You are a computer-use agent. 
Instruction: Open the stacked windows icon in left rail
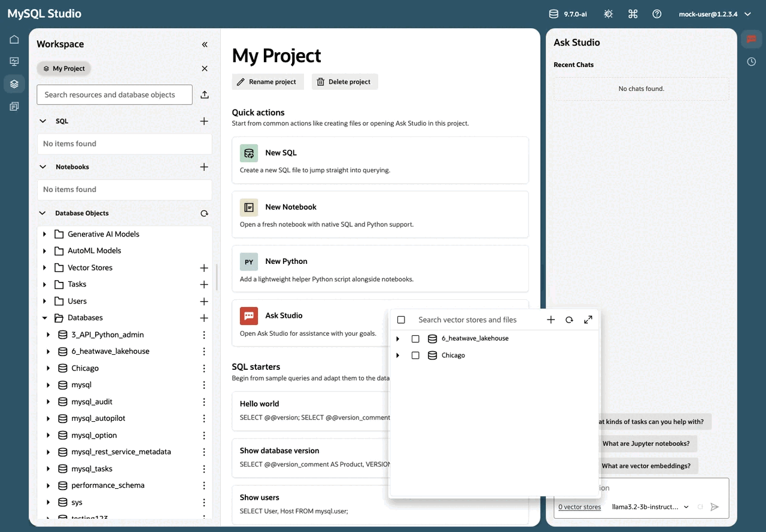14,106
